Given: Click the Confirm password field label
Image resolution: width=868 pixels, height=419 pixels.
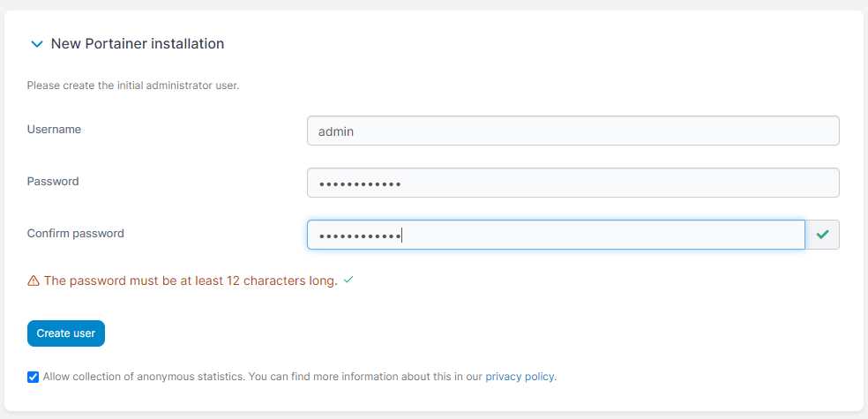Looking at the screenshot, I should (75, 234).
